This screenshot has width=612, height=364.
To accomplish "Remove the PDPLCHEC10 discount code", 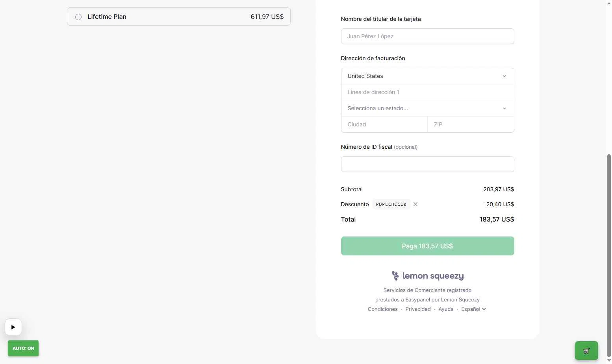I will (x=415, y=204).
